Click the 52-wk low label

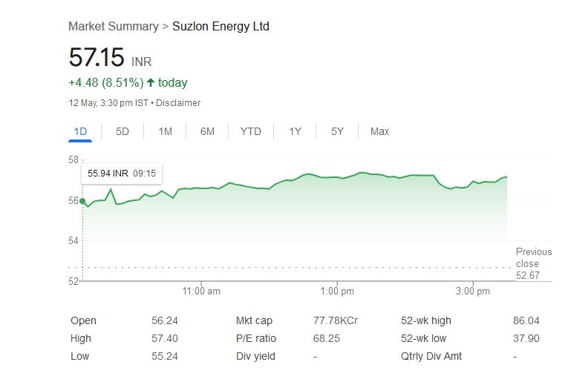[x=423, y=338]
